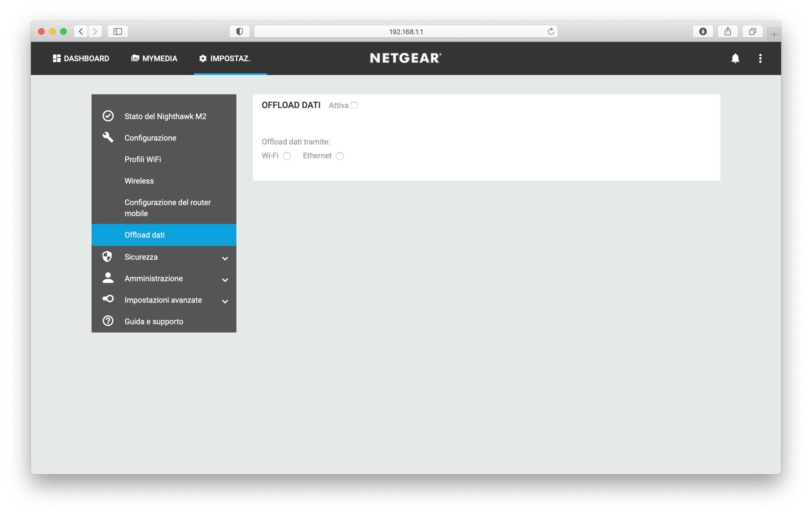Viewport: 812px width, 515px height.
Task: Expand the Amministrazione section chevron
Action: point(225,280)
